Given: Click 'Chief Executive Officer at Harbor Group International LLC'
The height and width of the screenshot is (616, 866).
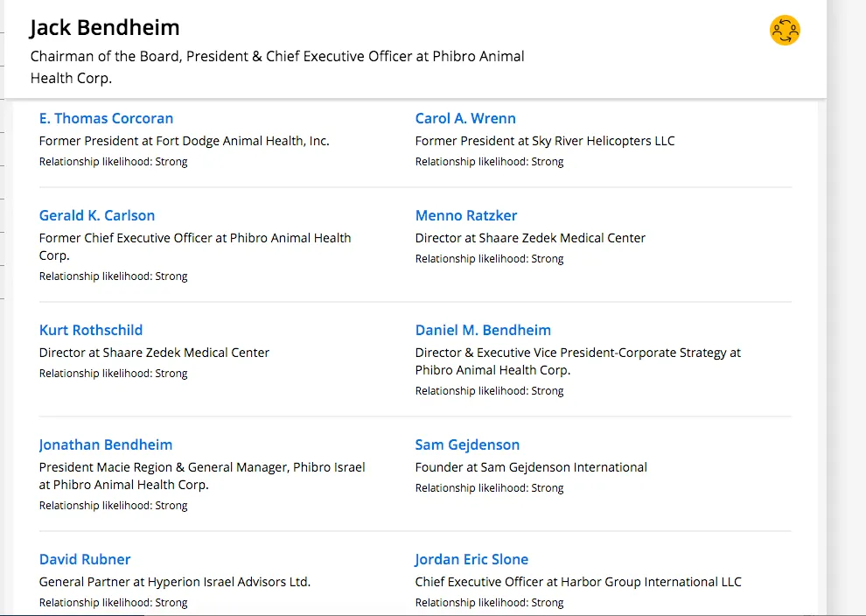Looking at the screenshot, I should [578, 582].
